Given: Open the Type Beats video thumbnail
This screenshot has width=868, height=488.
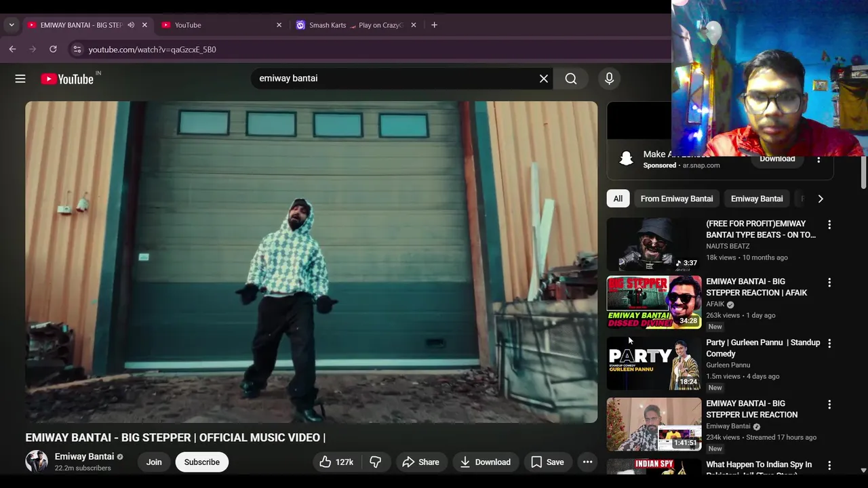Looking at the screenshot, I should pyautogui.click(x=654, y=245).
